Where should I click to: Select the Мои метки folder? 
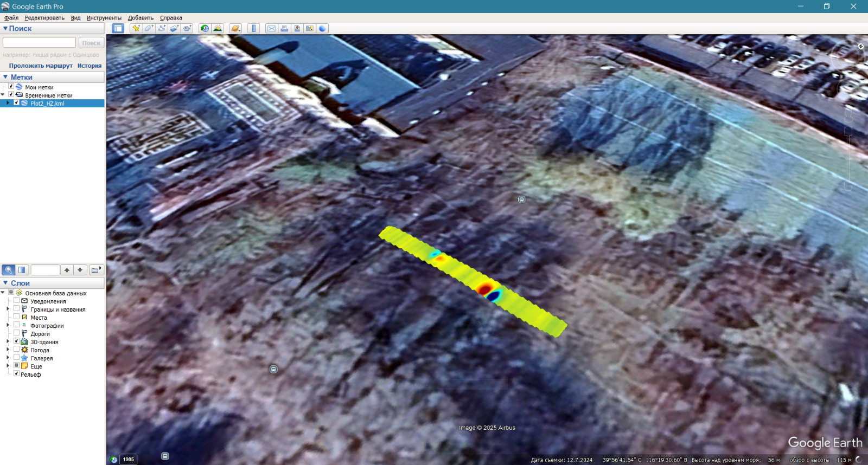pyautogui.click(x=39, y=87)
